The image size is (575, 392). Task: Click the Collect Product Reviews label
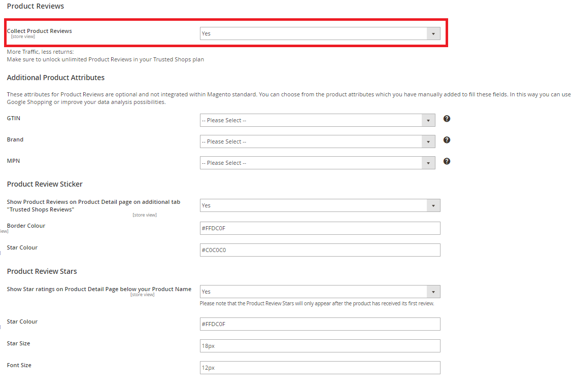coord(40,31)
